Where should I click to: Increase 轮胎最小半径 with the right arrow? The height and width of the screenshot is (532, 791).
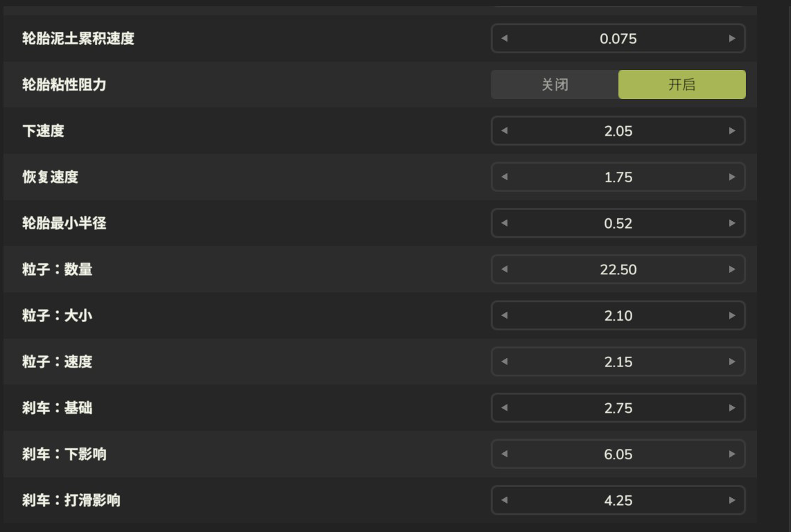pos(731,223)
